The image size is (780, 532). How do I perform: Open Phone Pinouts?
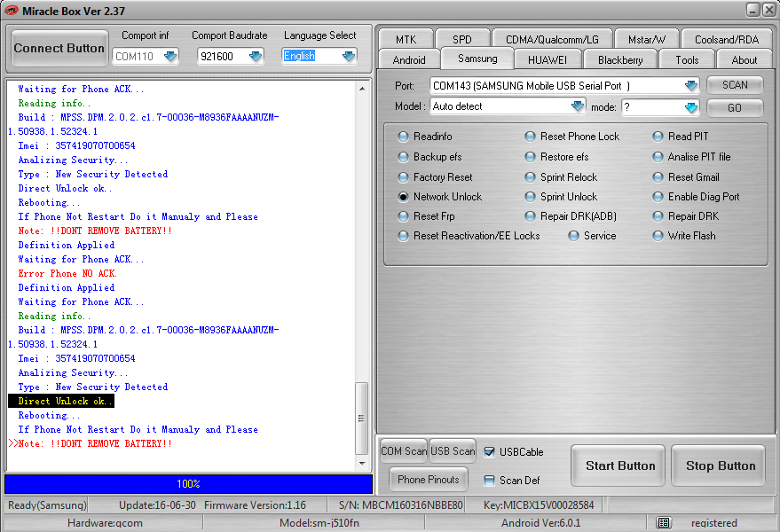pos(429,480)
